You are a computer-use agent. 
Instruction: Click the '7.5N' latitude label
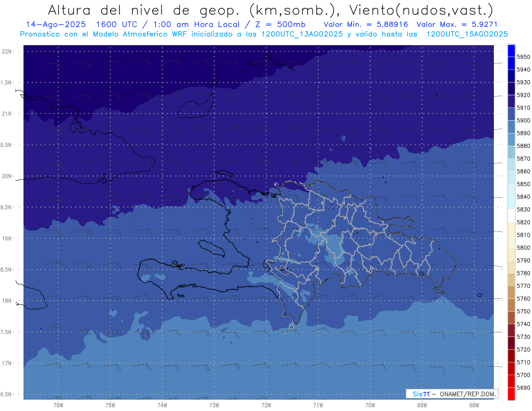point(6,332)
